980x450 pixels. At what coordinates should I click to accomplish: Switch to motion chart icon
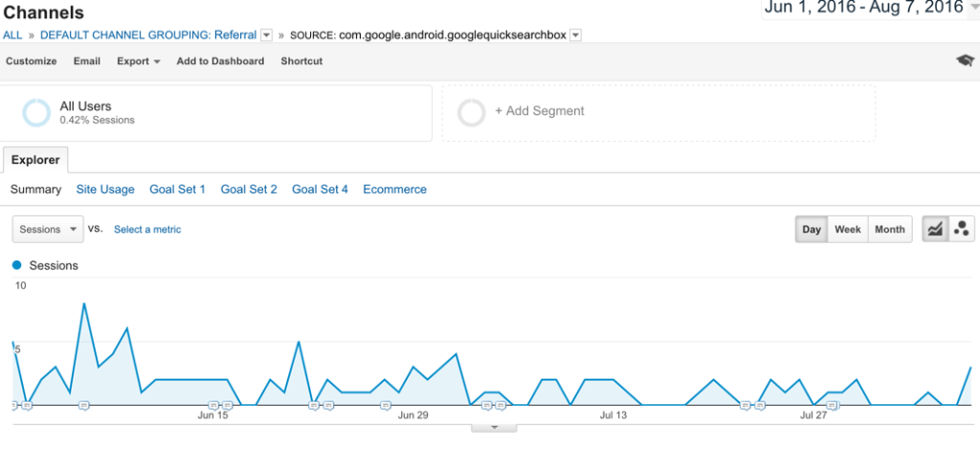pyautogui.click(x=962, y=230)
